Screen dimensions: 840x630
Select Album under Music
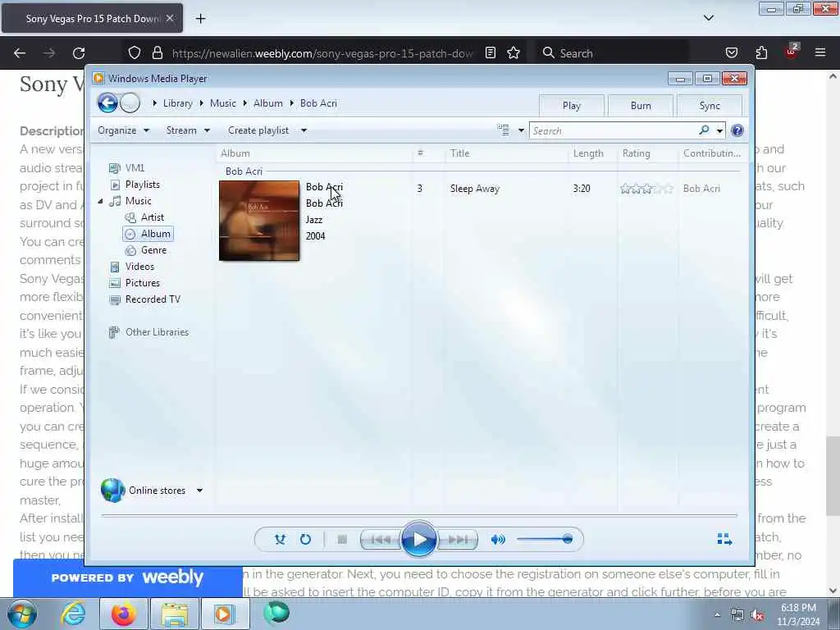coord(148,234)
